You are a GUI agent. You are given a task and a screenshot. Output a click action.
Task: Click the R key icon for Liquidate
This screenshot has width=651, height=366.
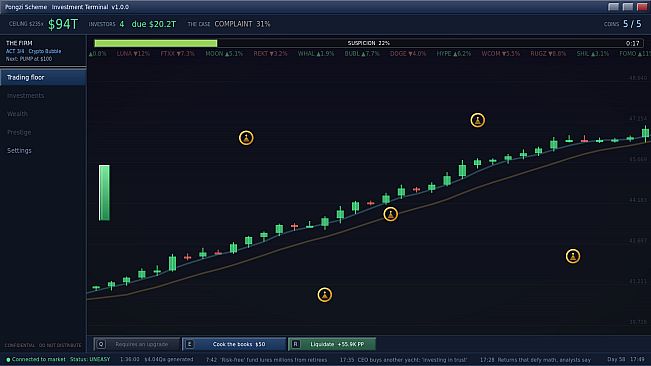296,344
